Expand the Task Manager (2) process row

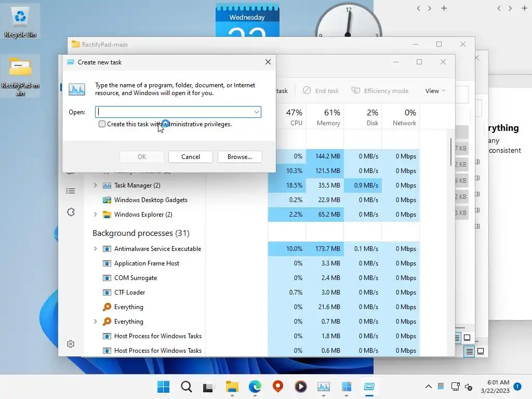[x=96, y=185]
